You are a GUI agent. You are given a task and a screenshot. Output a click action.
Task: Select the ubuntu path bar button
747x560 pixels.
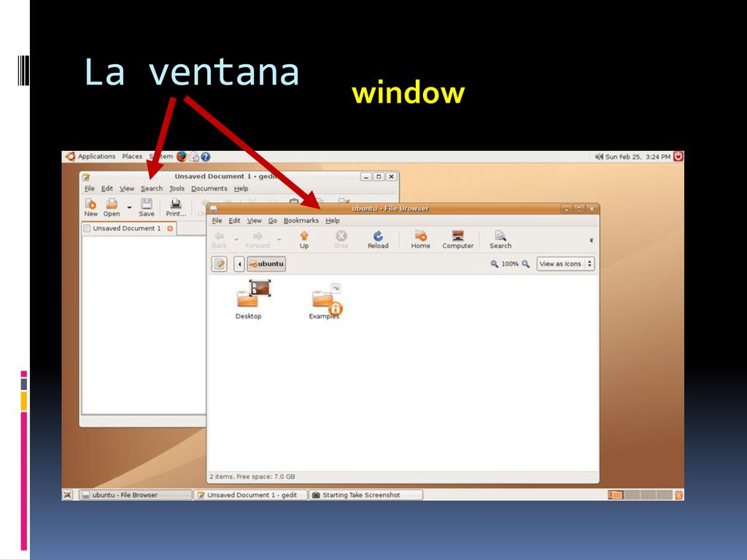tap(266, 264)
